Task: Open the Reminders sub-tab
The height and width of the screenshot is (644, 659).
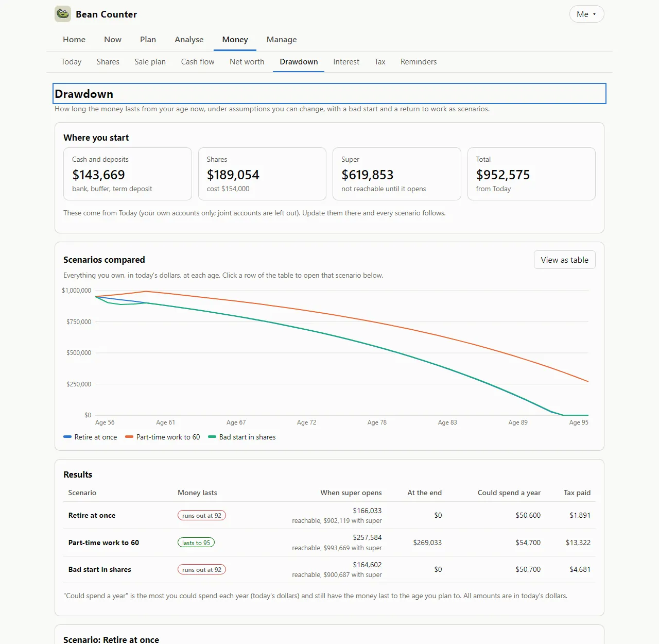Action: coord(419,62)
